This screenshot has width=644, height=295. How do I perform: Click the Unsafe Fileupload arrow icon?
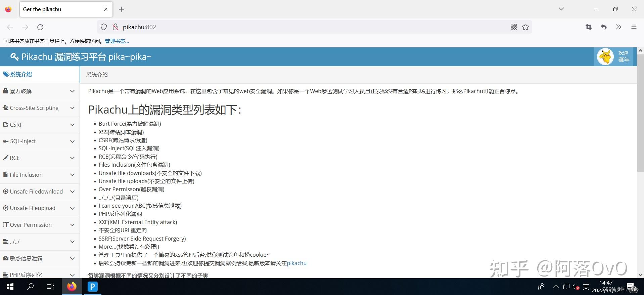[x=5, y=208]
